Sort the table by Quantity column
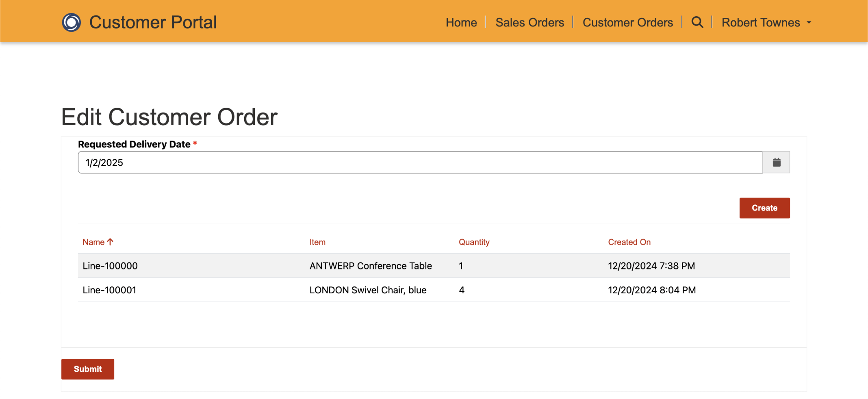 click(x=474, y=242)
